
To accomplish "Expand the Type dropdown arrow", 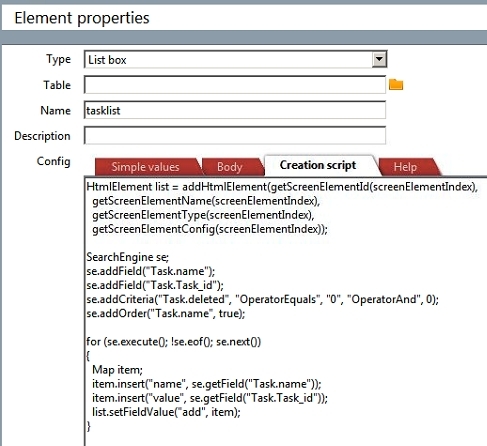I will 379,60.
